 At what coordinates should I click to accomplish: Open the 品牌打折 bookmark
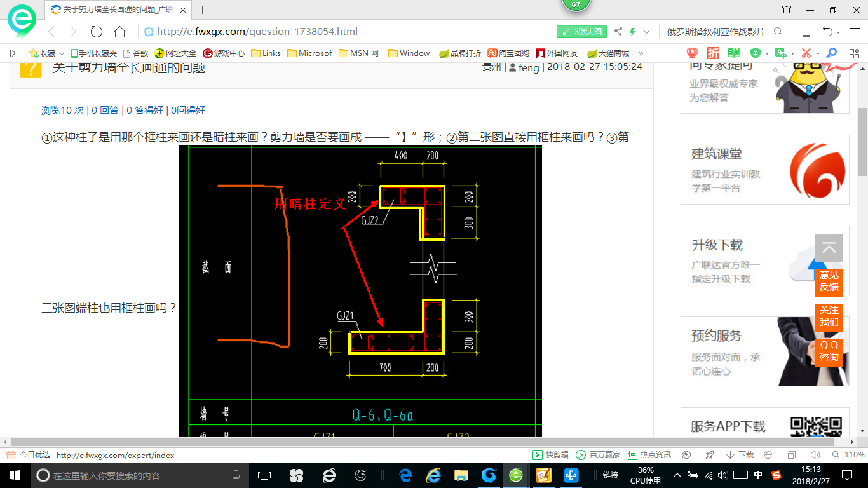460,53
